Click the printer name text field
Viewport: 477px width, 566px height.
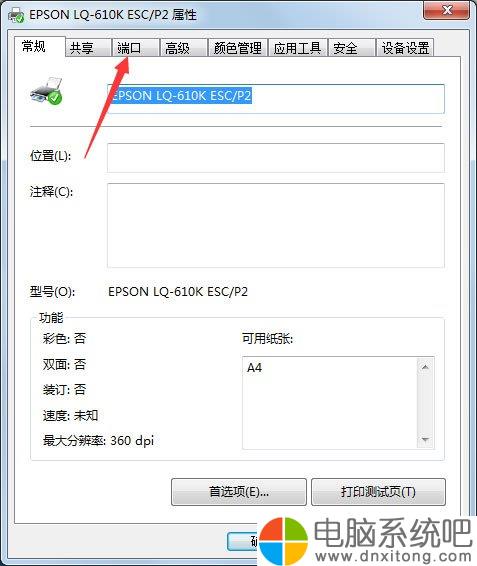click(x=276, y=99)
